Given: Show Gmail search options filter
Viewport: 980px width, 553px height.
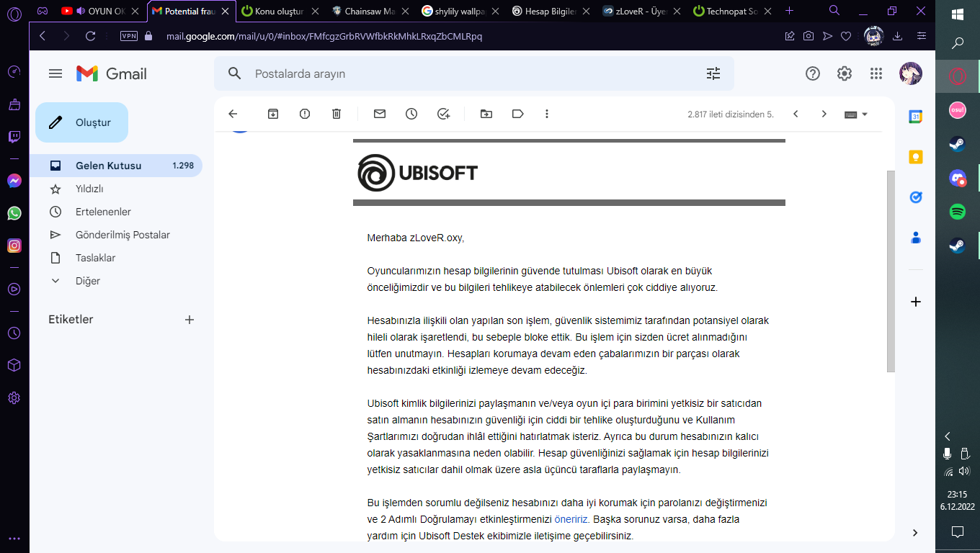Looking at the screenshot, I should [713, 73].
